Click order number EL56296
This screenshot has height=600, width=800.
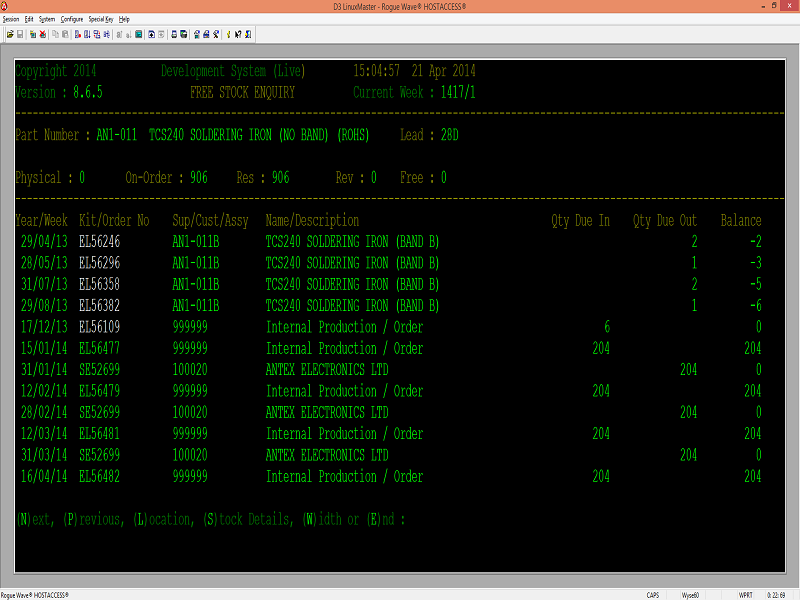[99, 263]
